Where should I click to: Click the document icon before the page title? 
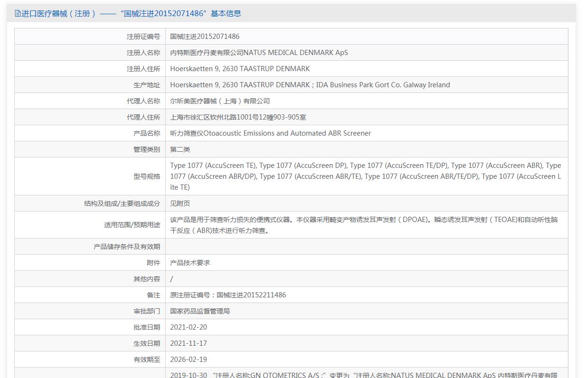18,14
